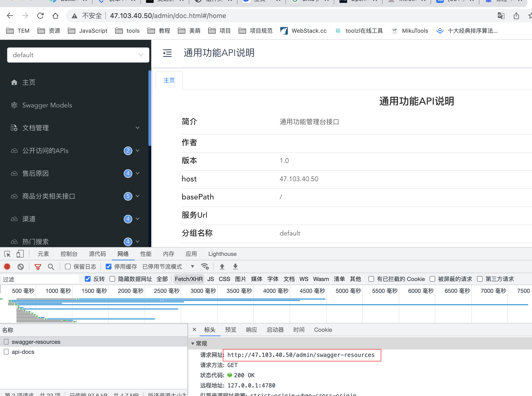
Task: Open network search magnifier icon
Action: tap(51, 267)
